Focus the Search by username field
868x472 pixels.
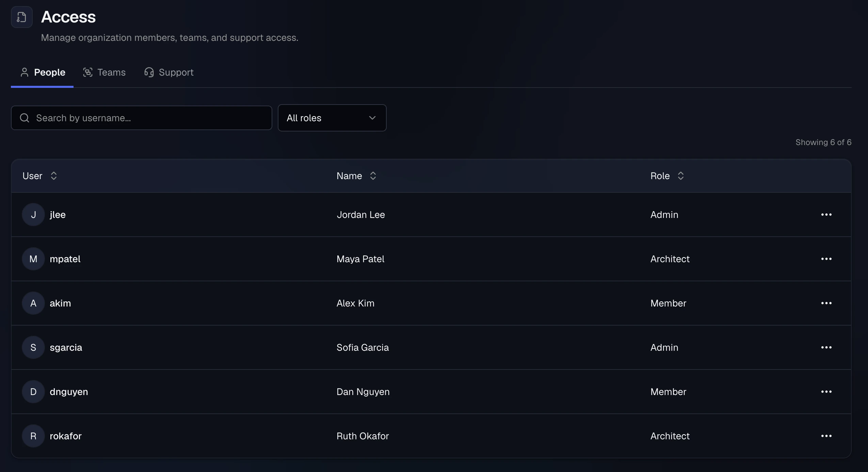click(x=142, y=118)
